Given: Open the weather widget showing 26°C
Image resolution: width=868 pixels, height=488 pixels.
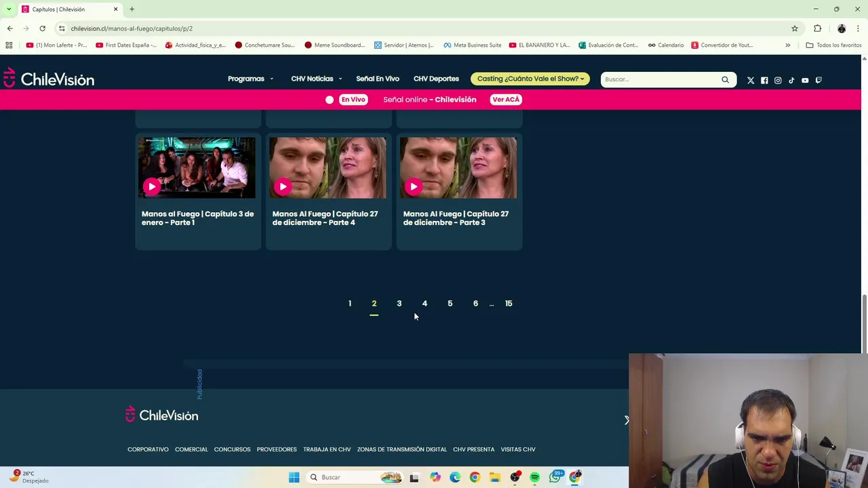Looking at the screenshot, I should 28,476.
